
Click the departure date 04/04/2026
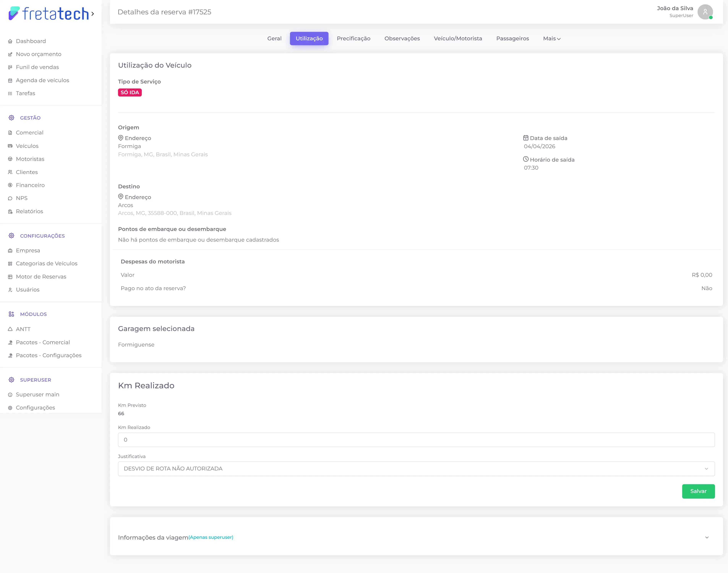pyautogui.click(x=539, y=147)
